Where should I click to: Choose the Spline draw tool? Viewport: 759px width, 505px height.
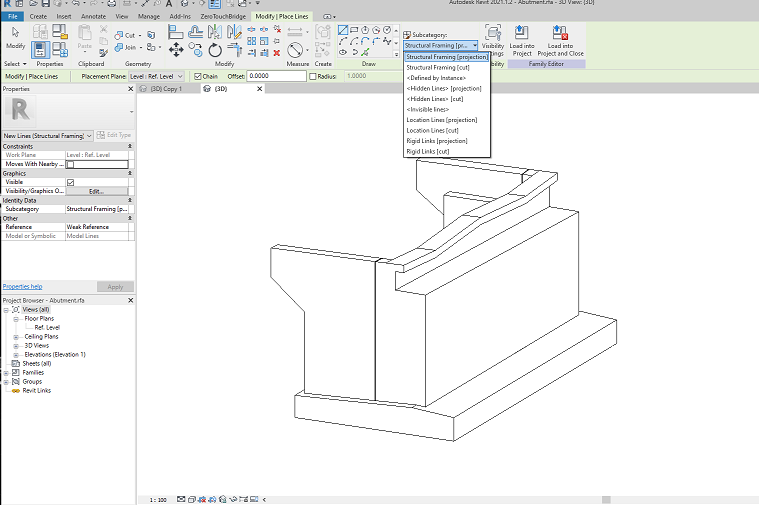tap(387, 41)
